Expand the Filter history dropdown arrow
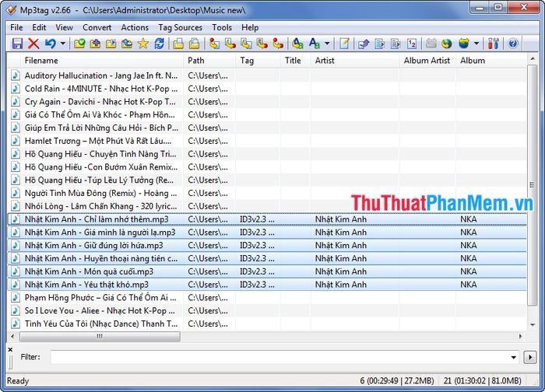The width and height of the screenshot is (545, 392). (x=514, y=357)
